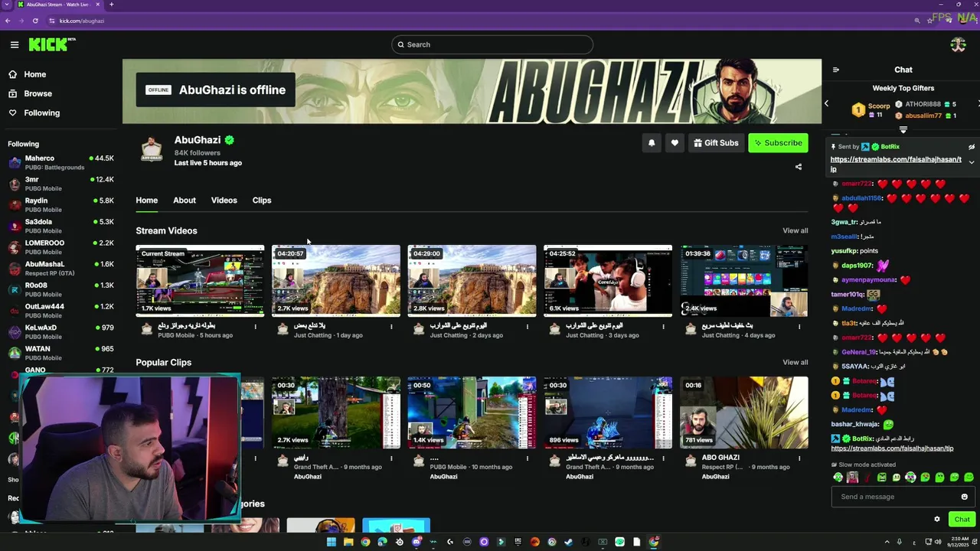Switch to the Videos tab

[224, 201]
